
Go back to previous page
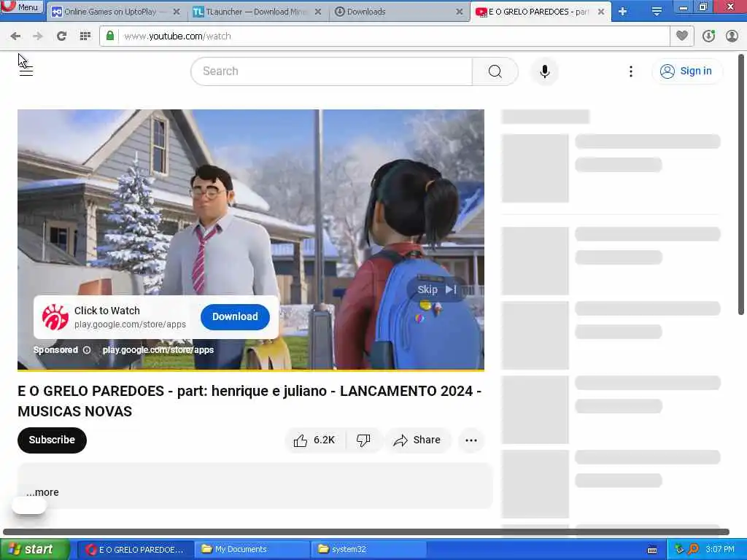tap(15, 36)
